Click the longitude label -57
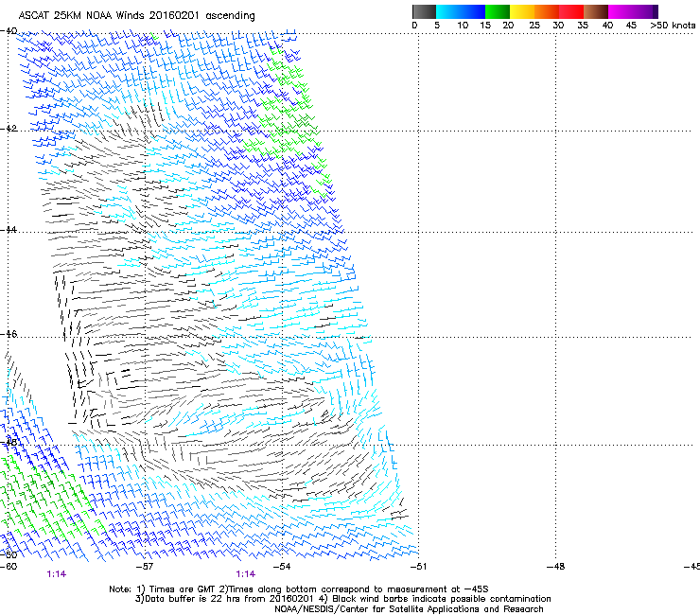Screen dimensions: 700x615 point(145,567)
